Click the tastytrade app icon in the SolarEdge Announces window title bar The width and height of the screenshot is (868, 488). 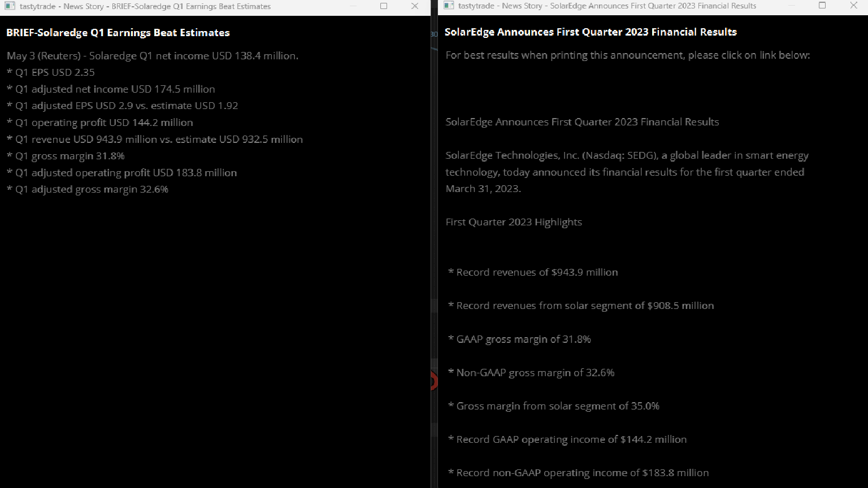point(449,6)
